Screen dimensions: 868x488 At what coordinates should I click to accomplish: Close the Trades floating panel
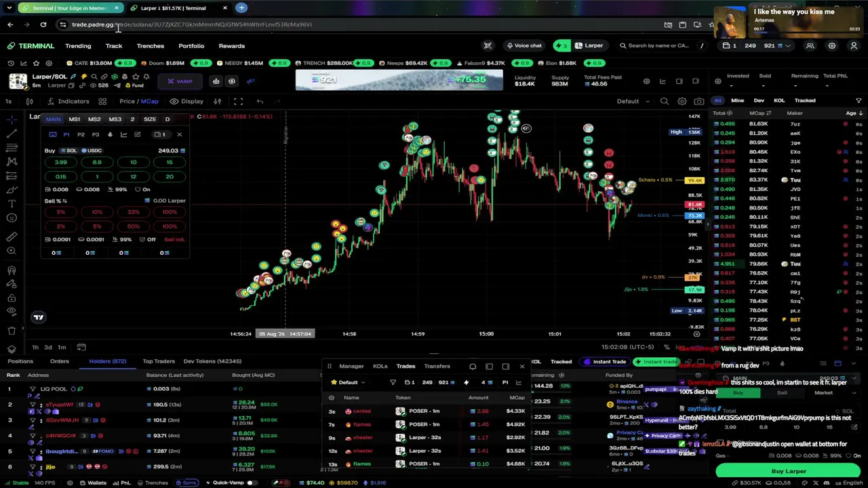click(522, 367)
